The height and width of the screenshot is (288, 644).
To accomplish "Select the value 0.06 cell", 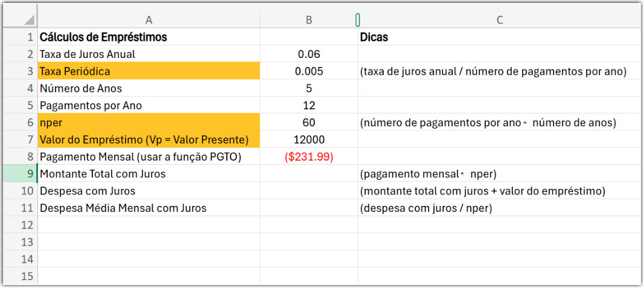I will (309, 54).
